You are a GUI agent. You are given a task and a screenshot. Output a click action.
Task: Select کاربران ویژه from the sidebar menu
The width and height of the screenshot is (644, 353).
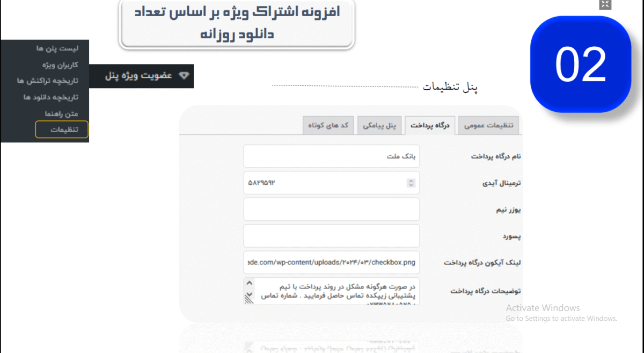(60, 64)
